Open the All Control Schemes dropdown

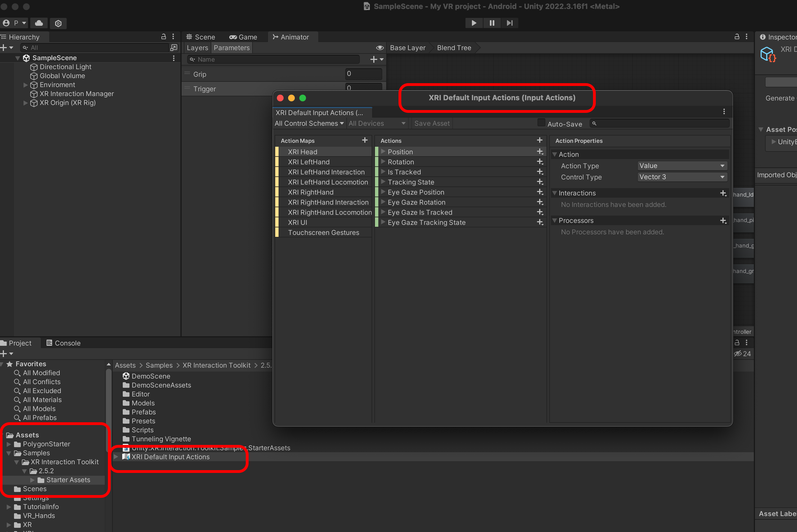(309, 123)
